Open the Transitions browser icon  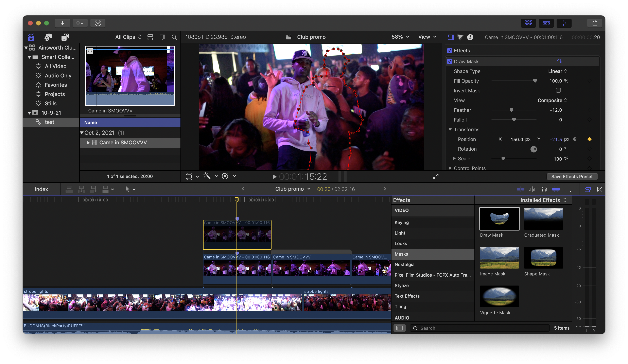point(600,189)
